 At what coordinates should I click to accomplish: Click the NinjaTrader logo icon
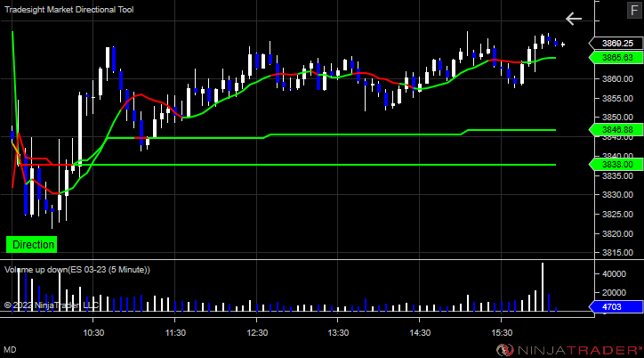504,350
